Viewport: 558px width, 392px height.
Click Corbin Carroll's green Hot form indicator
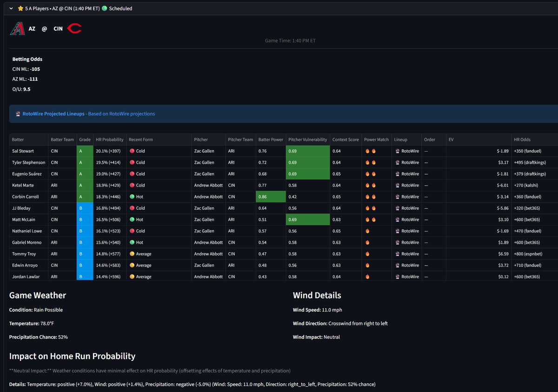[132, 197]
